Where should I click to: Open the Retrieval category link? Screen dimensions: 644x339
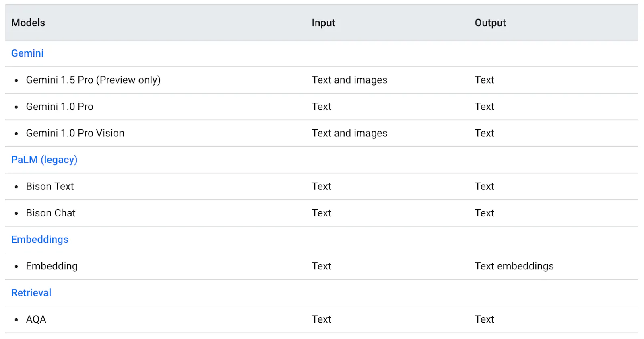(x=31, y=293)
